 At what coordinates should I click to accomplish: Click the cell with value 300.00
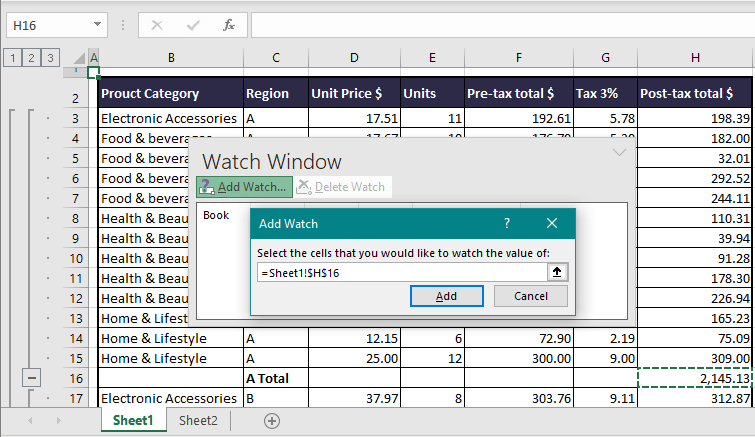[519, 359]
